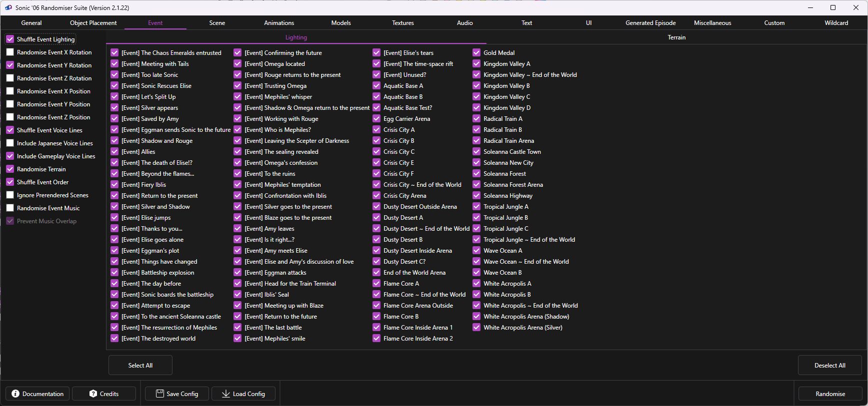This screenshot has width=868, height=406.
Task: Click the Sonic '06 app icon in title bar
Action: (8, 7)
